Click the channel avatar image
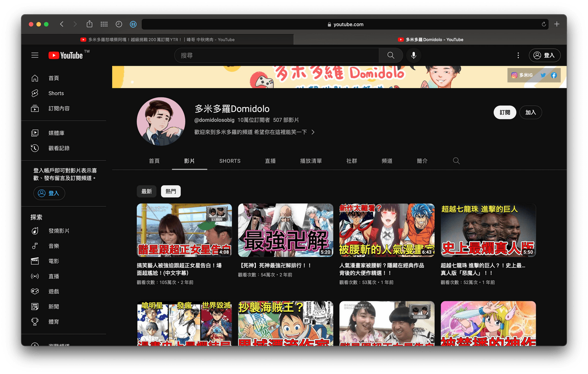Screen dimensions: 588x374 click(161, 121)
